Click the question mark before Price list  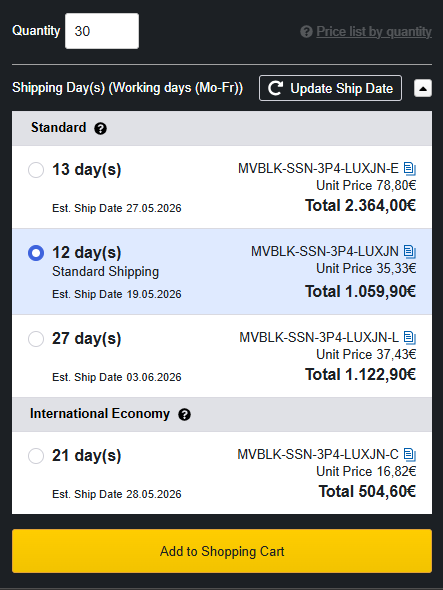point(306,32)
